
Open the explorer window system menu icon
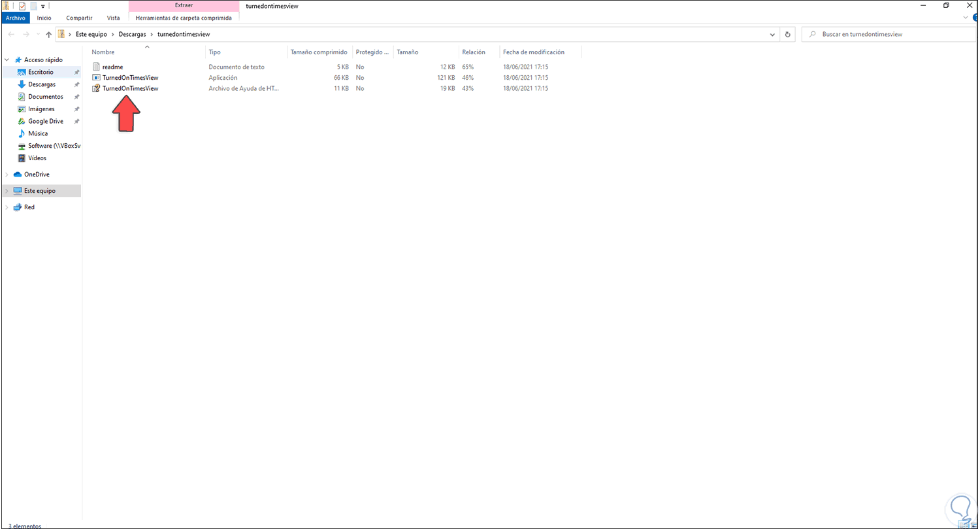(7, 6)
